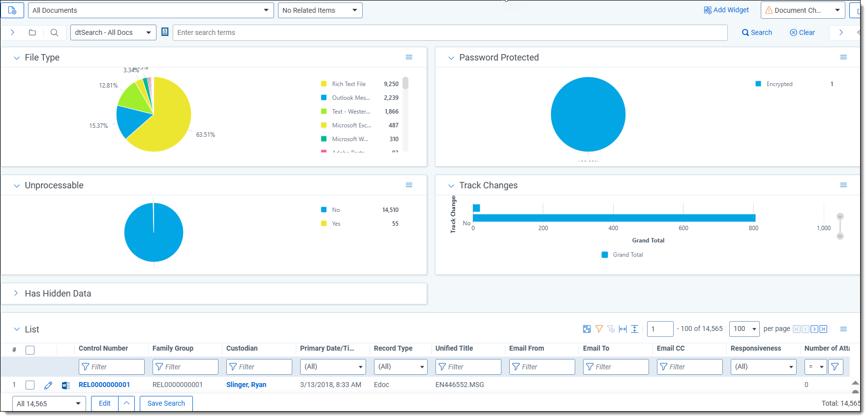Open File Type widget hamburger menu

(x=408, y=58)
